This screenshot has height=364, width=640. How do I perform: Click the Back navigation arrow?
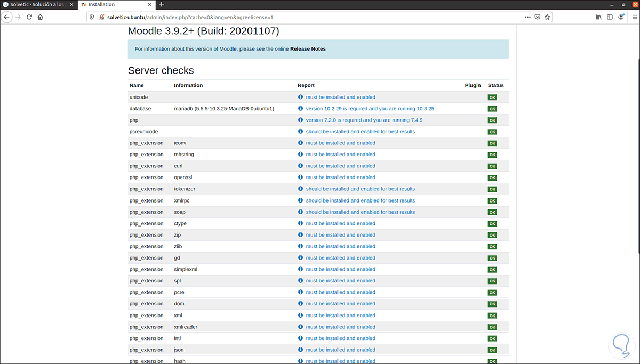click(6, 17)
